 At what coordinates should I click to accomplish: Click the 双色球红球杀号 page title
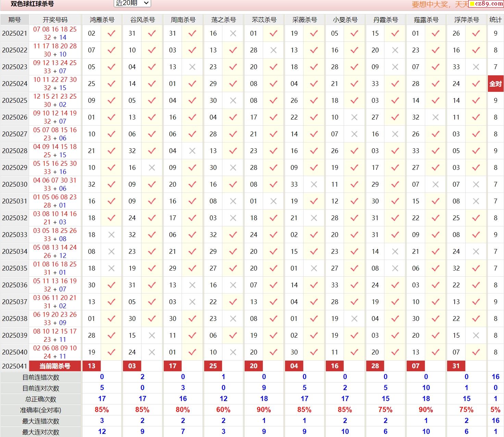(32, 4)
